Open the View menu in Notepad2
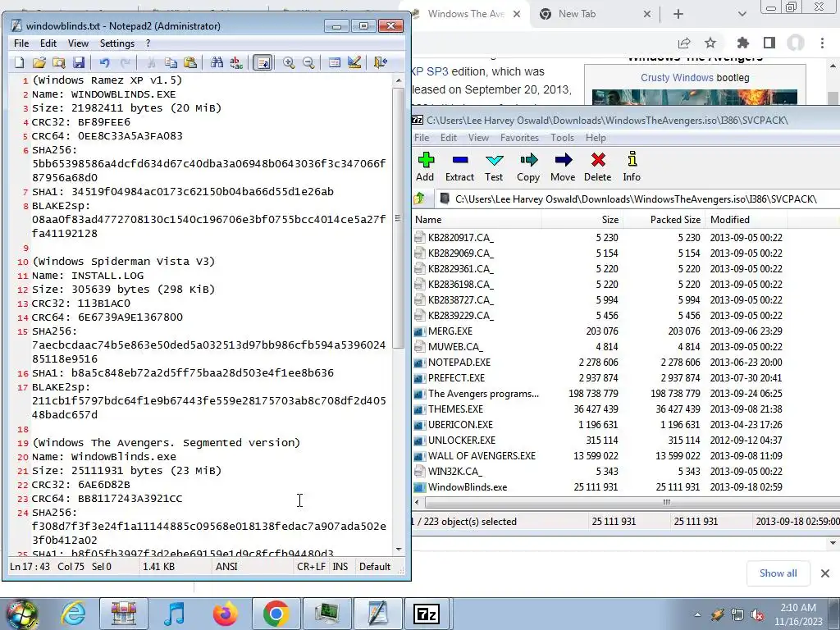840x630 pixels. [78, 43]
